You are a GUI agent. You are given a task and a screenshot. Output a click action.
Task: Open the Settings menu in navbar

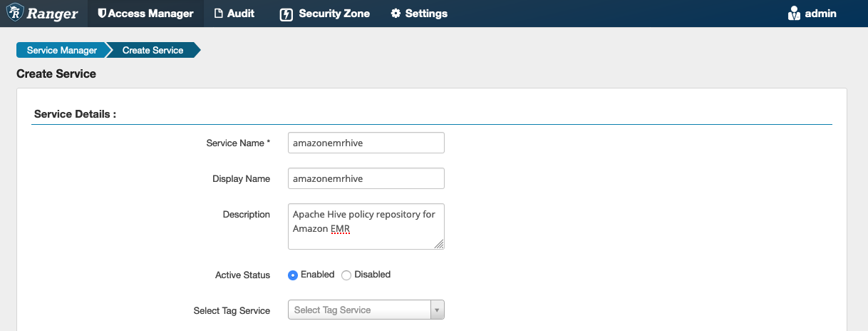pyautogui.click(x=419, y=14)
